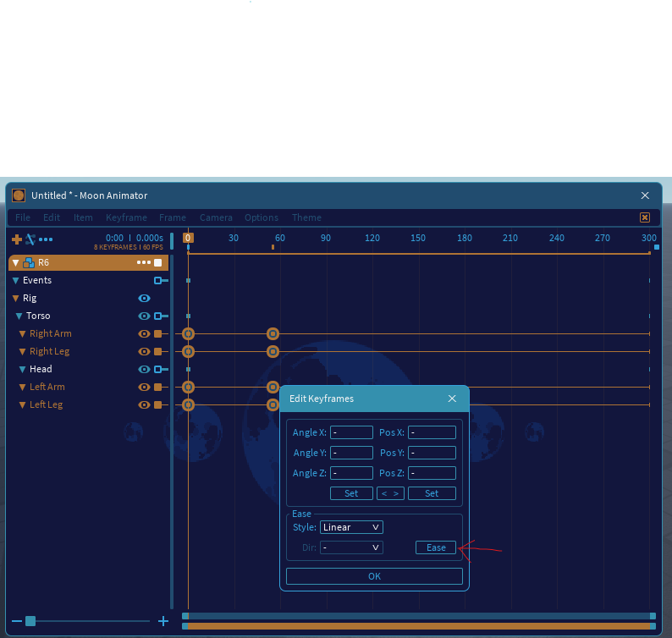Click the Right Arm orange square icon
The height and width of the screenshot is (638, 672).
click(x=158, y=333)
